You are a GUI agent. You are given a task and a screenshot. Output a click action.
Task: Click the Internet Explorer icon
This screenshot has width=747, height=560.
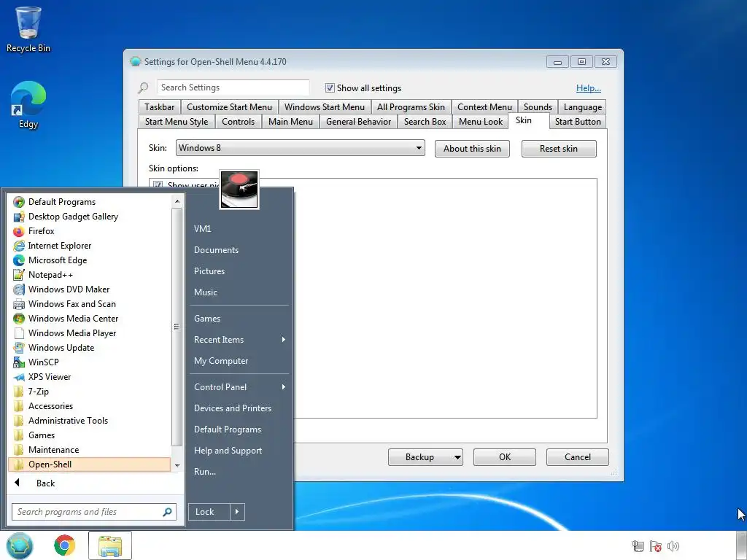point(18,246)
